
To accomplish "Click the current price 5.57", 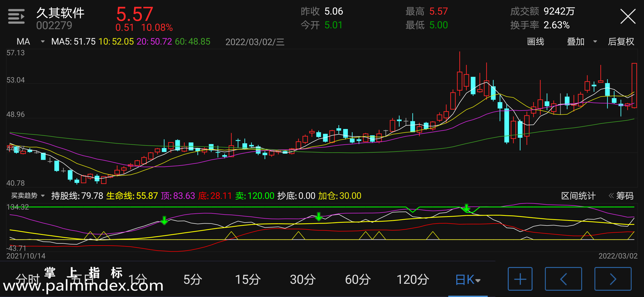I will [135, 14].
